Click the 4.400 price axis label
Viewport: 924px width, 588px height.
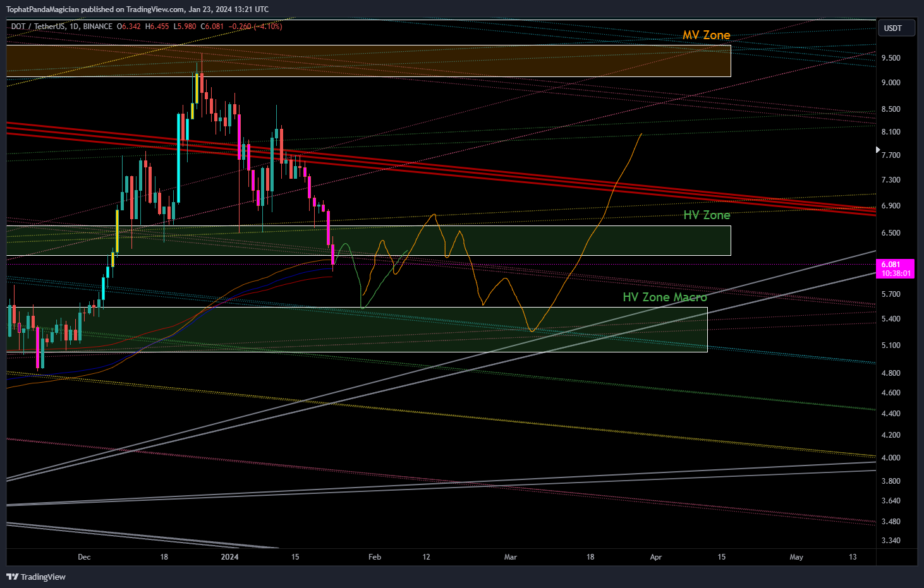891,414
